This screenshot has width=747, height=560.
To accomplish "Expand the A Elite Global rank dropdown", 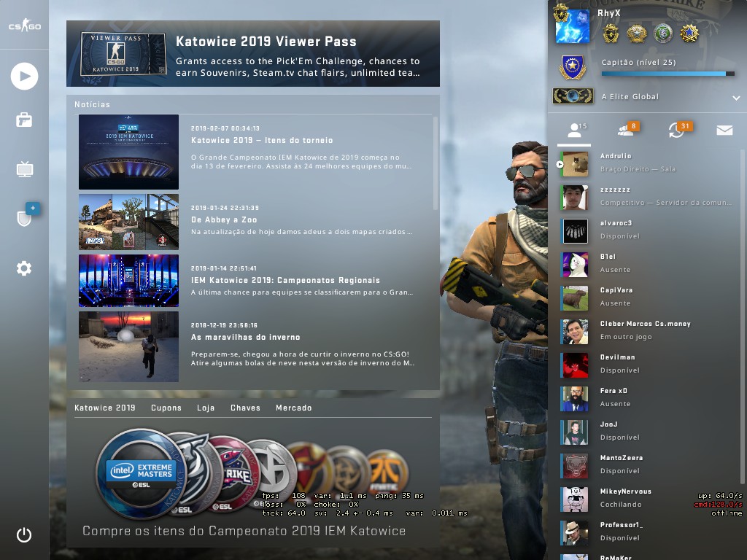I will point(736,98).
